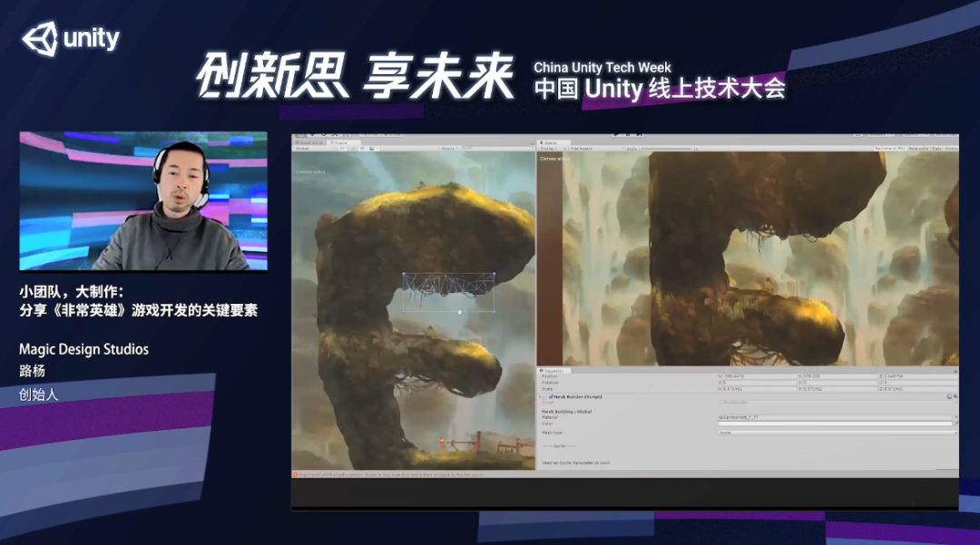This screenshot has width=980, height=545.
Task: Toggle scene lighting in Scene view
Action: coord(353,149)
